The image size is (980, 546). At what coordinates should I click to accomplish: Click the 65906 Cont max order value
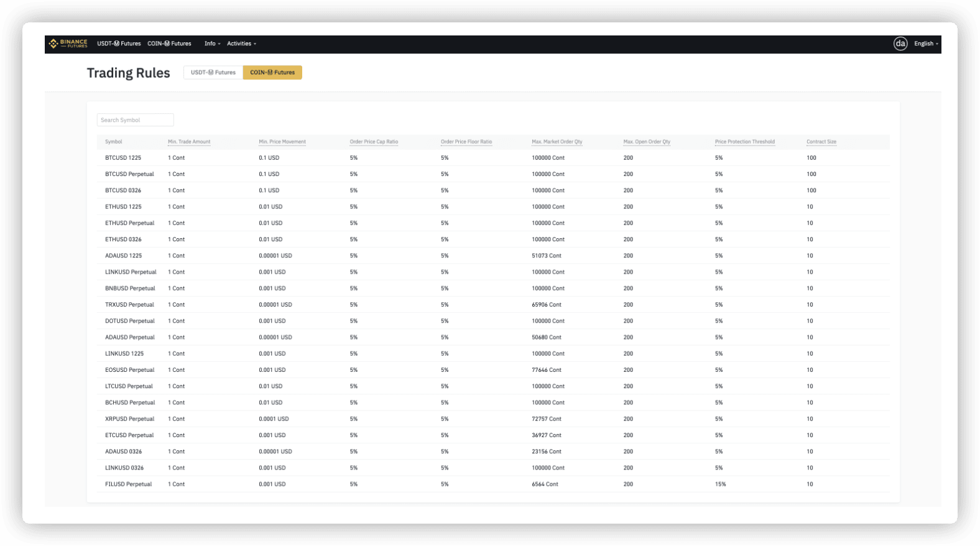(547, 305)
